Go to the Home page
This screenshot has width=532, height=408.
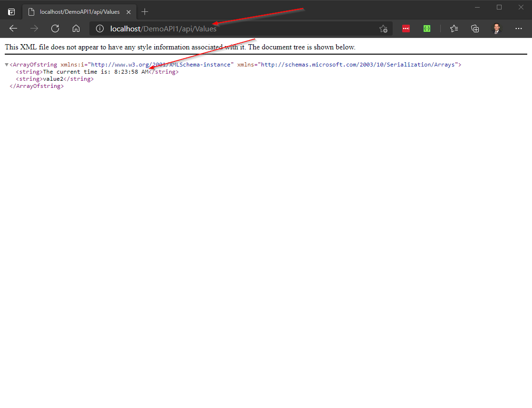coord(76,28)
